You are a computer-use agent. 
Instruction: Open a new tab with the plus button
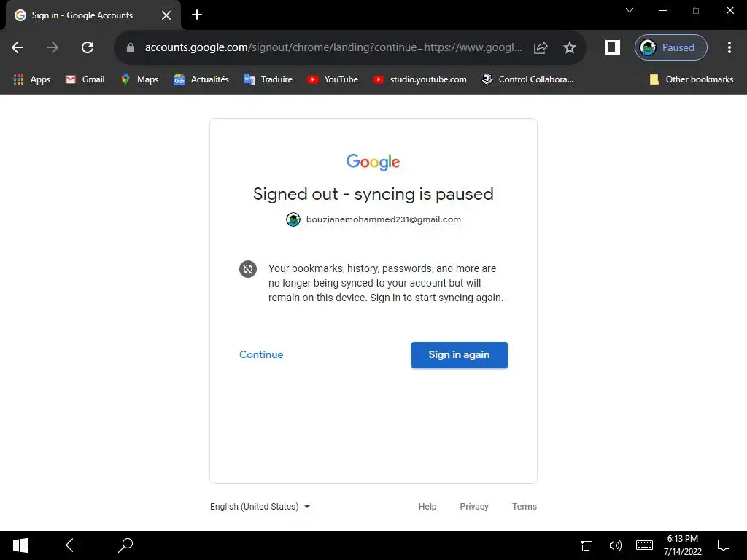point(197,15)
